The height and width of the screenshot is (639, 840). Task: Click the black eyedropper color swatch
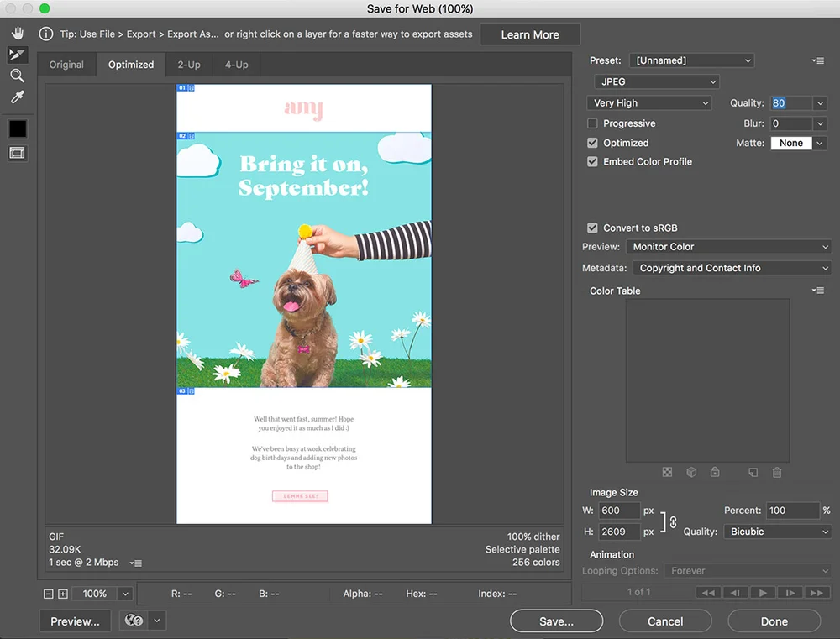point(15,128)
